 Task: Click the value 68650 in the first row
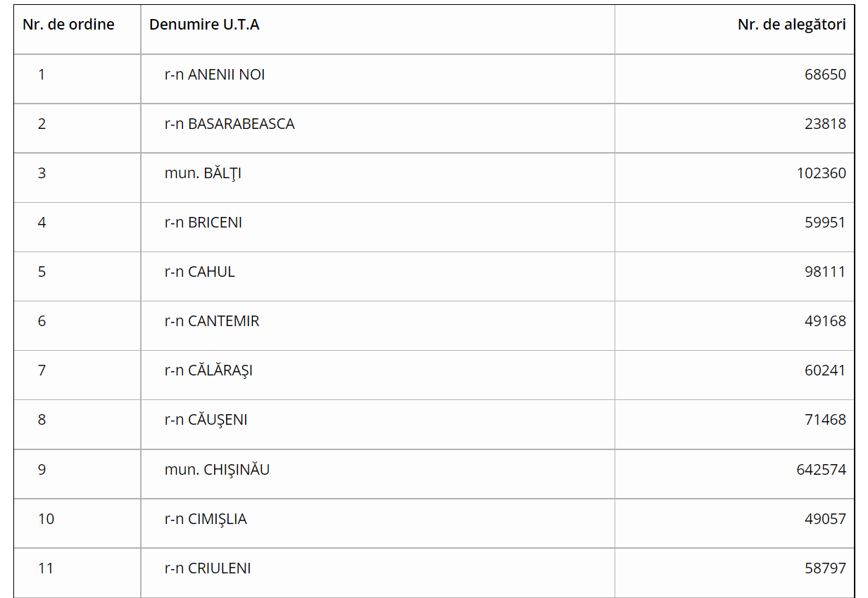click(826, 75)
